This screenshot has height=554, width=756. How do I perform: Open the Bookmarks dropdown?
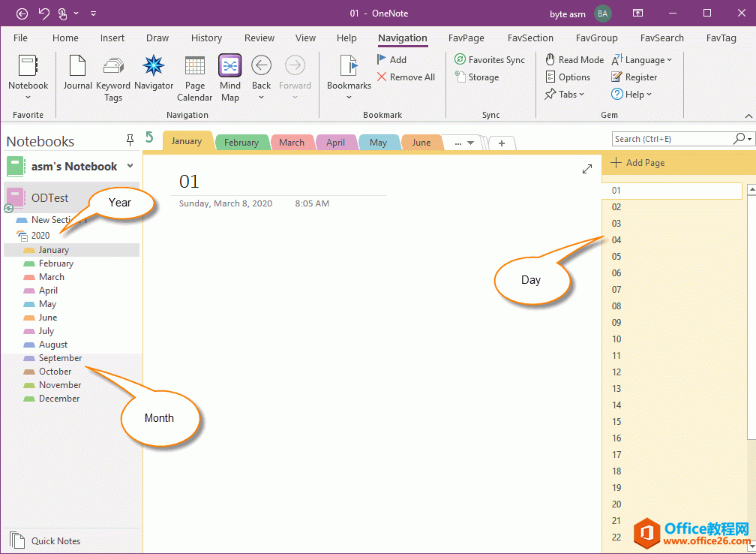[349, 77]
